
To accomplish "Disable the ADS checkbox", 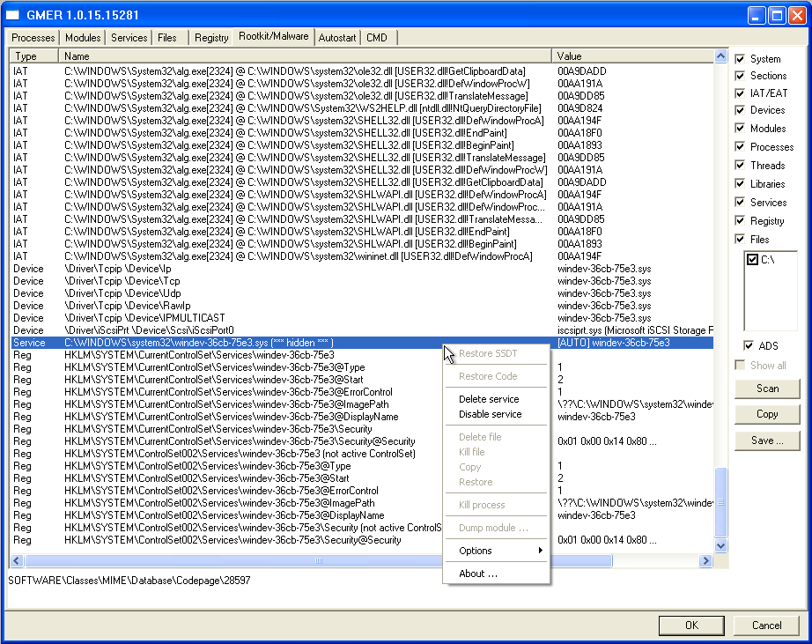I will 749,345.
